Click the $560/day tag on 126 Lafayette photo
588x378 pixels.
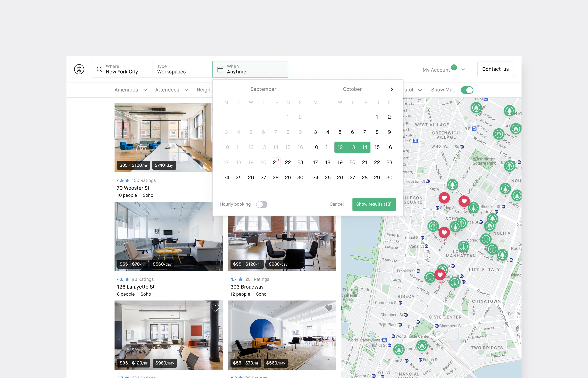[162, 264]
